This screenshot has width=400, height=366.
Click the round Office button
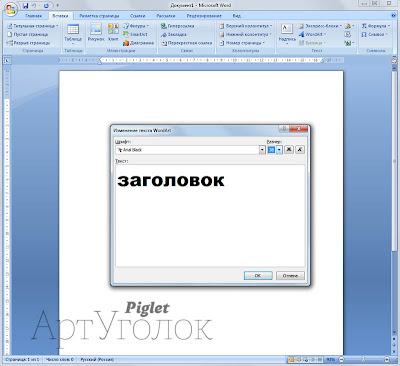click(x=10, y=9)
